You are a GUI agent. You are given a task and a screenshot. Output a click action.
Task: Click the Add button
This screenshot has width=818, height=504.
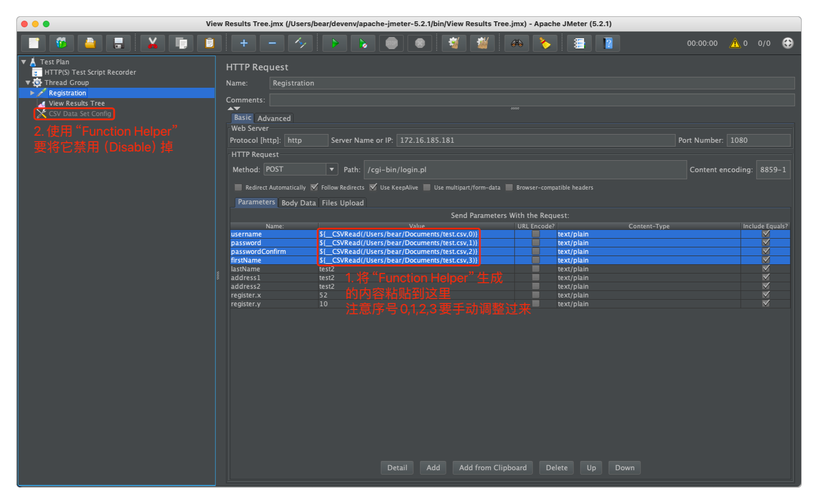pyautogui.click(x=433, y=467)
